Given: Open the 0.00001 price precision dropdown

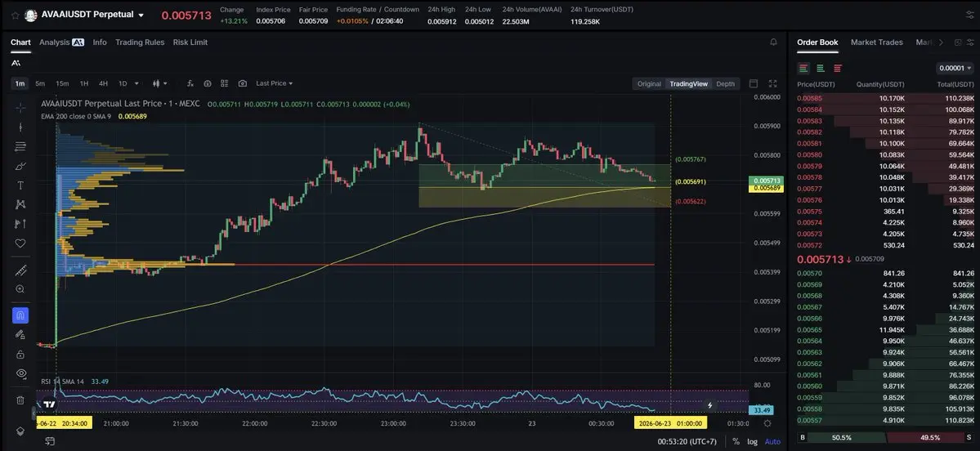Looking at the screenshot, I should (955, 68).
